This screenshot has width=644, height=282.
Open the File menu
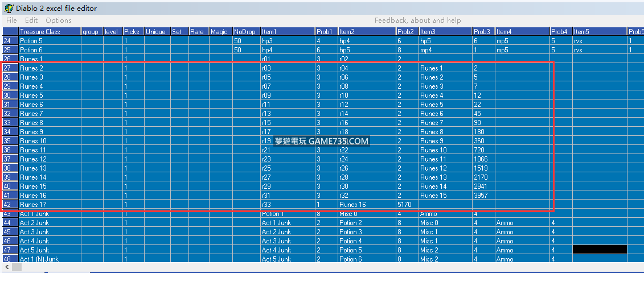[x=11, y=20]
